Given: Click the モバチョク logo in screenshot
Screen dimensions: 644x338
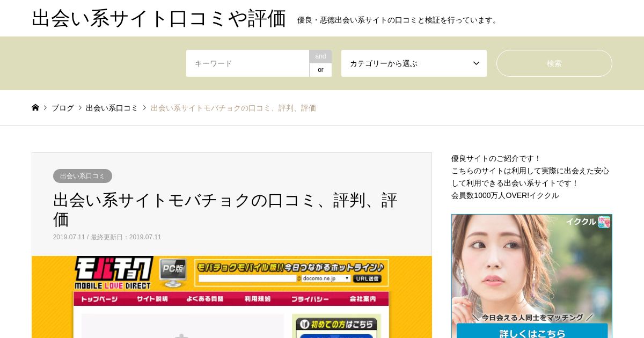Looking at the screenshot, I should (113, 273).
